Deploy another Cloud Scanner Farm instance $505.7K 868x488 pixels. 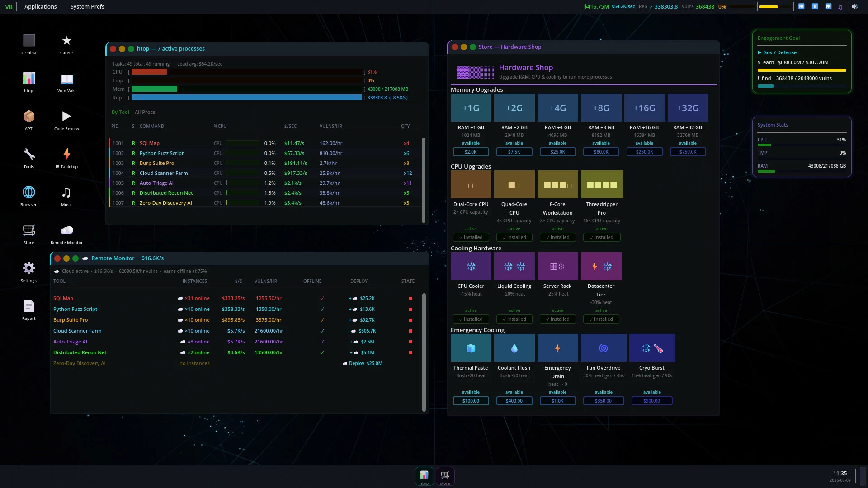point(362,331)
